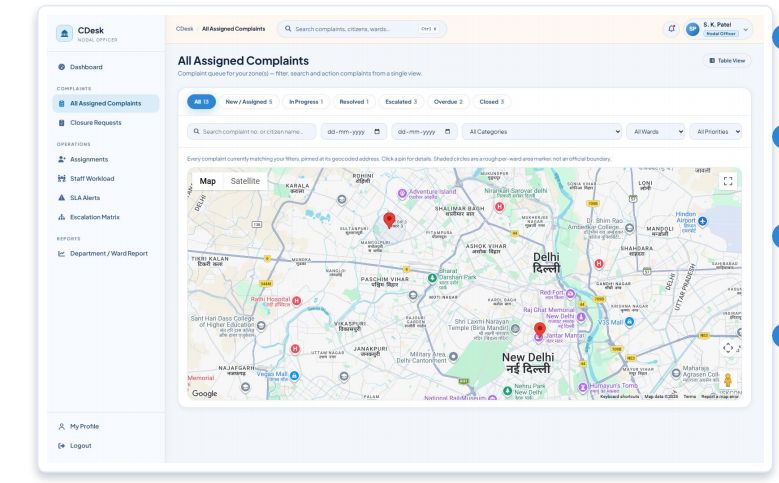
Task: Open My Profile link
Action: click(x=106, y=426)
